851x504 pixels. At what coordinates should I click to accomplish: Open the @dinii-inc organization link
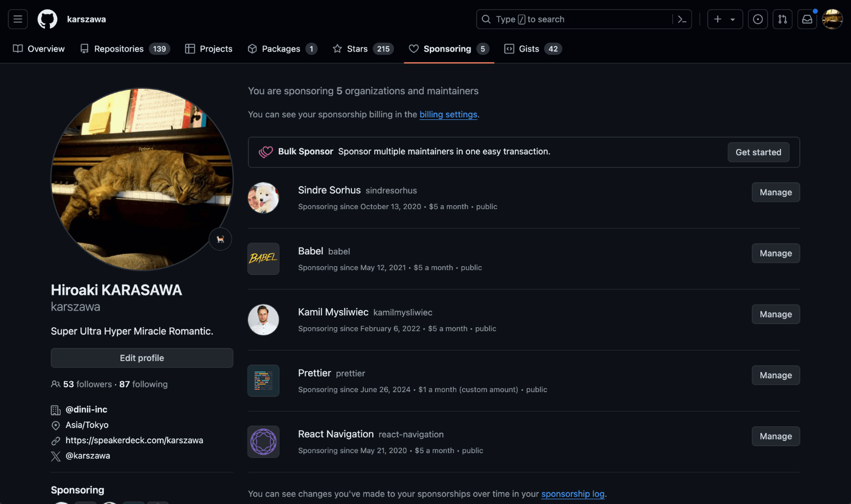86,410
